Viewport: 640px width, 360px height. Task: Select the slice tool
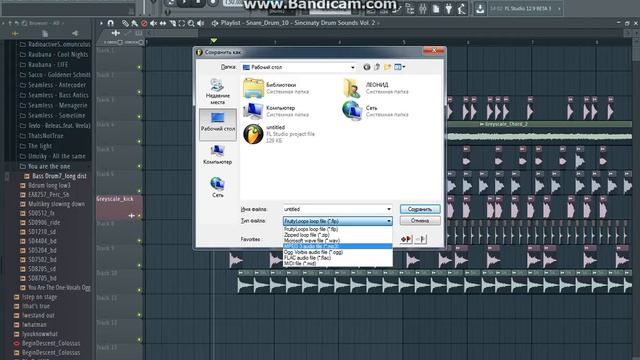(173, 23)
